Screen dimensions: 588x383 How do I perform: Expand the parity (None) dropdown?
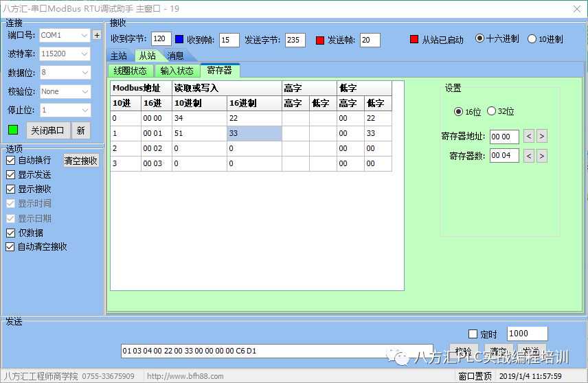(x=65, y=91)
